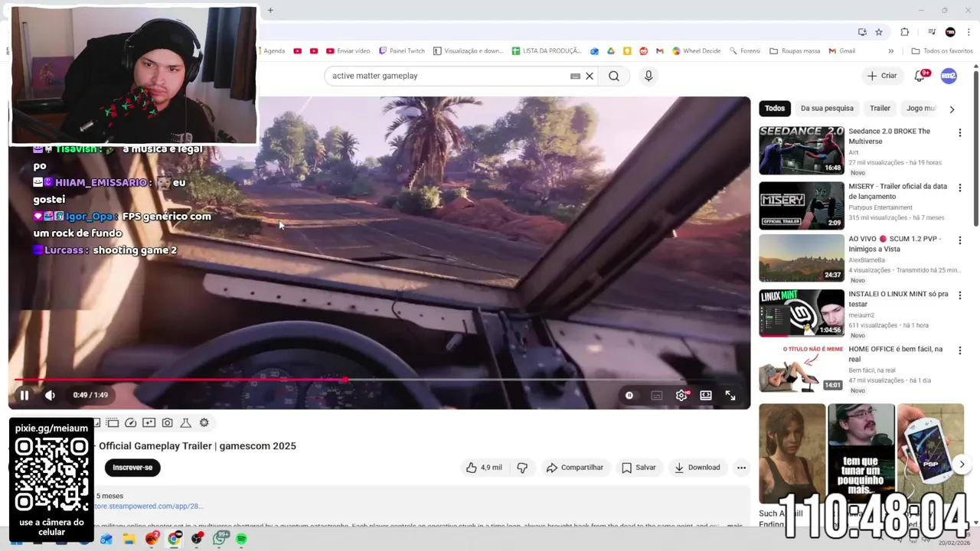Open the 'Todos os favoritos' folder
This screenshot has height=551, width=980.
pos(942,51)
